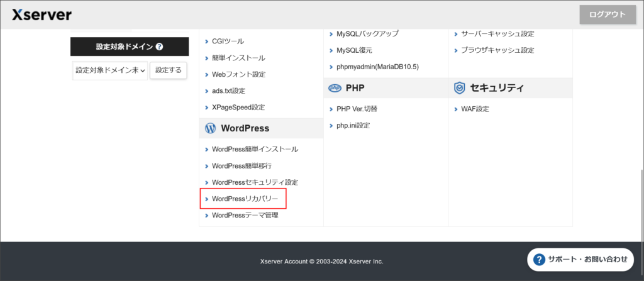Screen dimensions: 644x281
Task: Open XPageSpeed設定 link
Action: [x=238, y=107]
